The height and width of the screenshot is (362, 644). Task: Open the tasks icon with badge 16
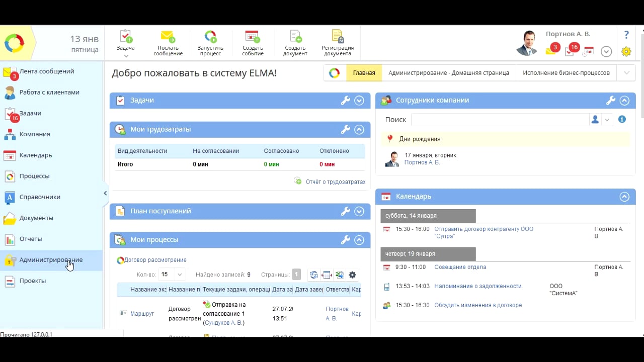[571, 50]
